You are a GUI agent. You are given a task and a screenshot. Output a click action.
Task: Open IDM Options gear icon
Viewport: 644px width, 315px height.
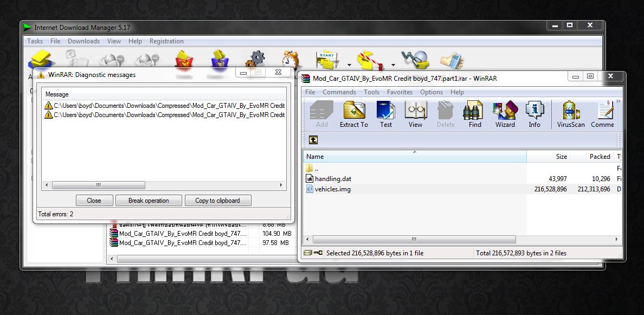255,59
